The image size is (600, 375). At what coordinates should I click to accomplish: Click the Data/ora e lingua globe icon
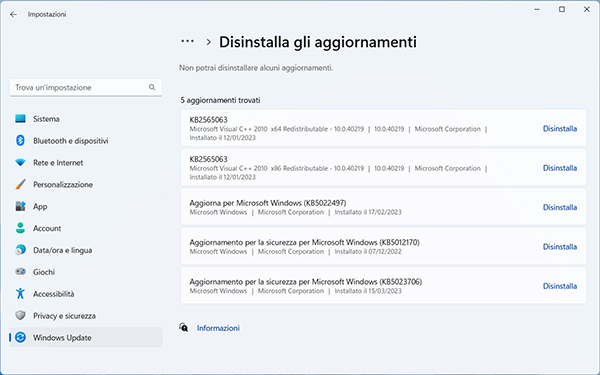20,250
